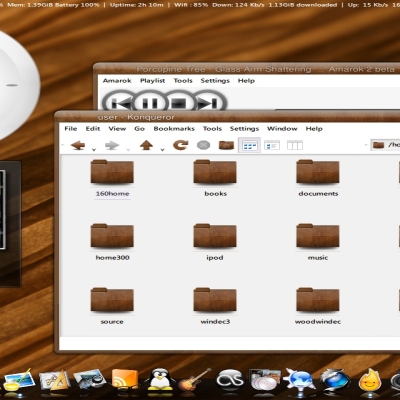Open Konqueror Window menu

coord(282,129)
